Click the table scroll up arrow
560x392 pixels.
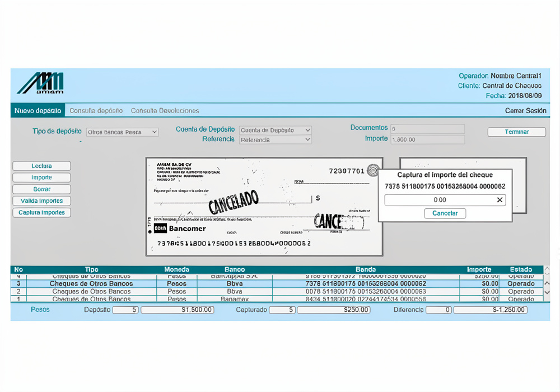[x=547, y=283]
